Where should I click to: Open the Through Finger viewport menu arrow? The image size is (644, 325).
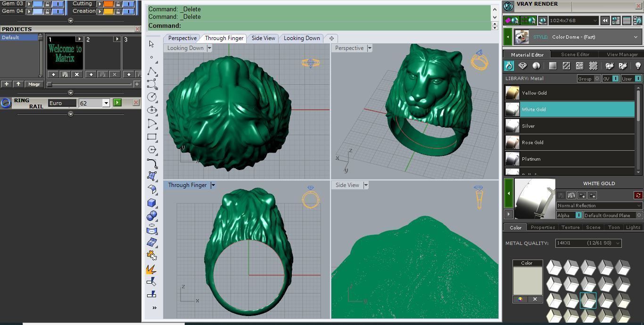pyautogui.click(x=213, y=185)
